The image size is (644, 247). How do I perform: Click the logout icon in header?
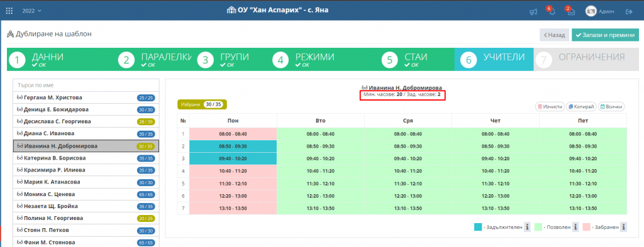tap(629, 11)
